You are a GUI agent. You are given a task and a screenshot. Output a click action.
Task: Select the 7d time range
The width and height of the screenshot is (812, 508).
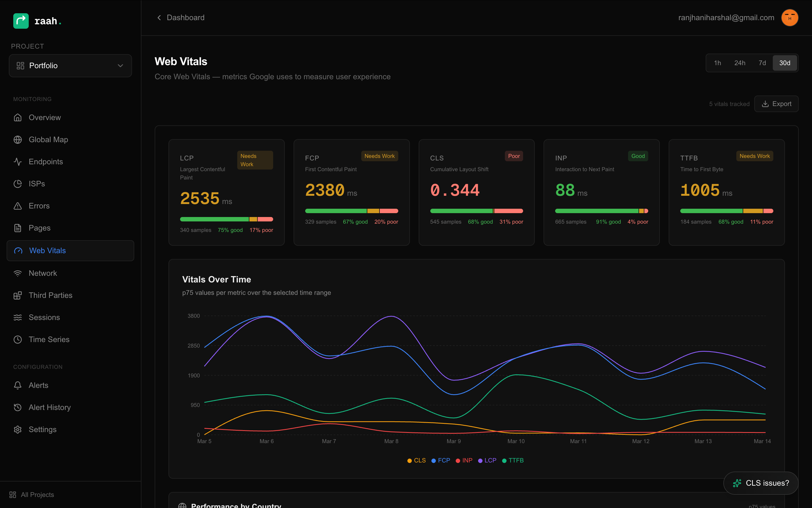pos(762,63)
